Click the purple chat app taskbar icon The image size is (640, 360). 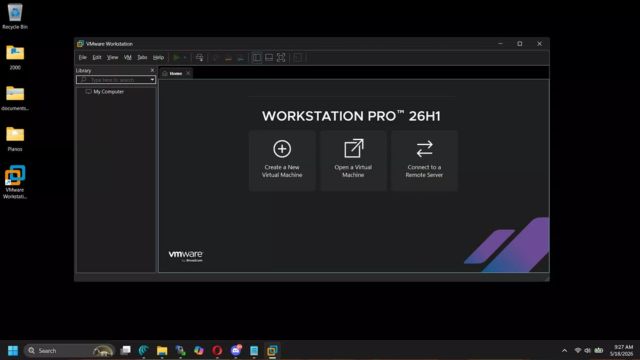pyautogui.click(x=236, y=351)
